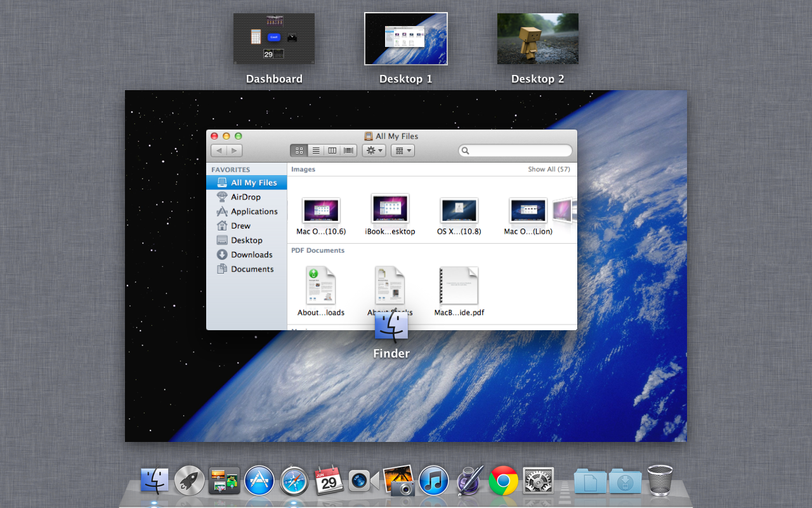
Task: Click the FAVORITES sidebar heading
Action: [231, 170]
